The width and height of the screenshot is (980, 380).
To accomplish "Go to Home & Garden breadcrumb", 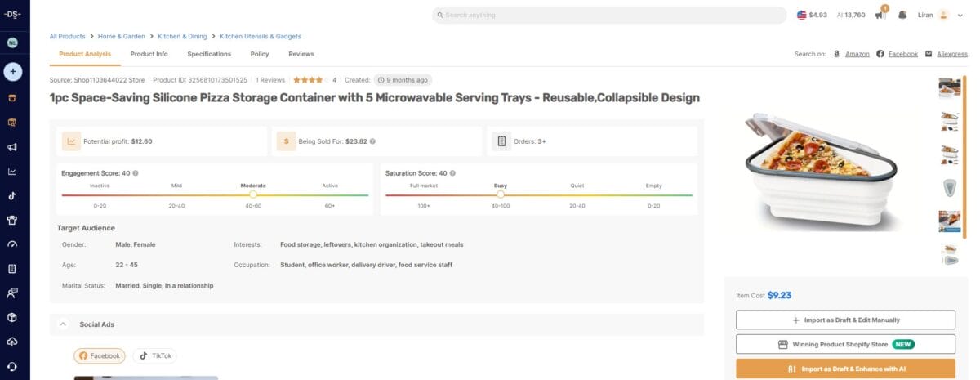I will [121, 36].
